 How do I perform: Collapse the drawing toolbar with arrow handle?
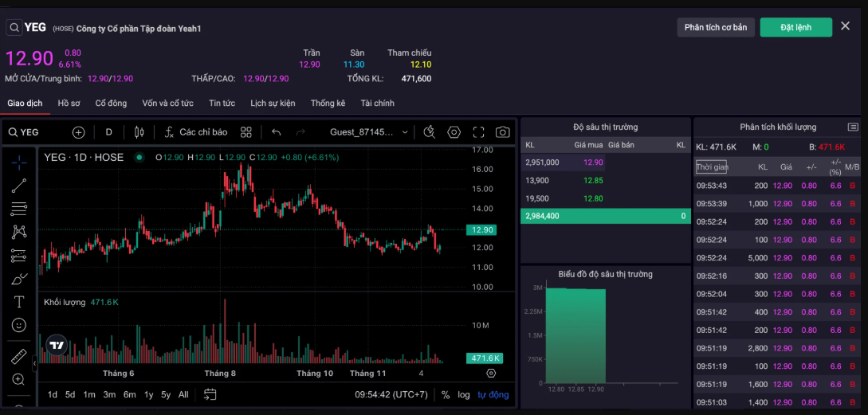35,363
